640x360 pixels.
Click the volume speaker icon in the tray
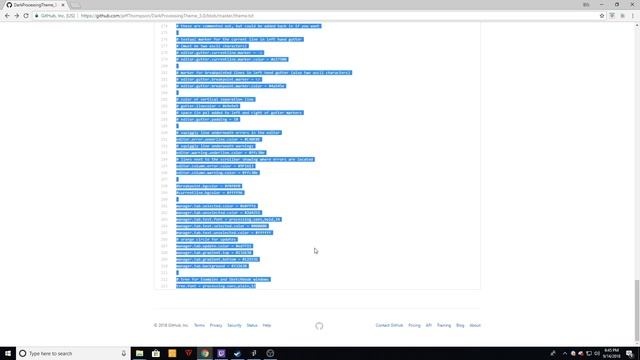click(x=597, y=353)
